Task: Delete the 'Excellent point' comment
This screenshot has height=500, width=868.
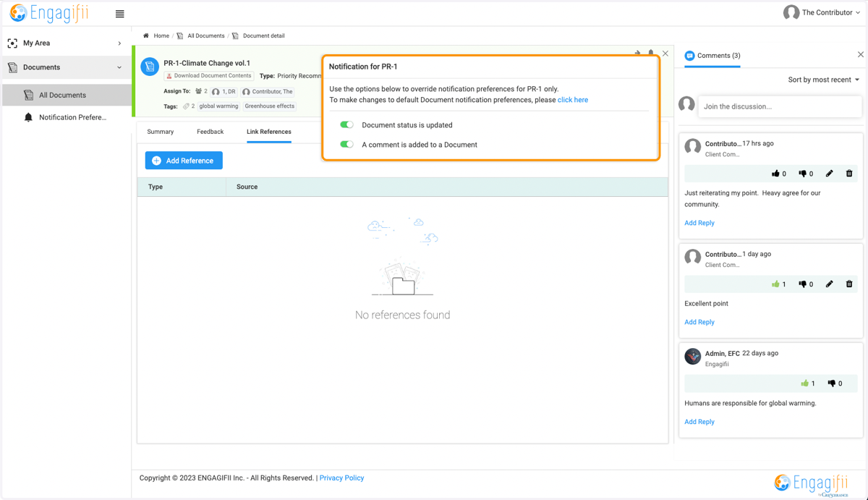Action: point(849,284)
